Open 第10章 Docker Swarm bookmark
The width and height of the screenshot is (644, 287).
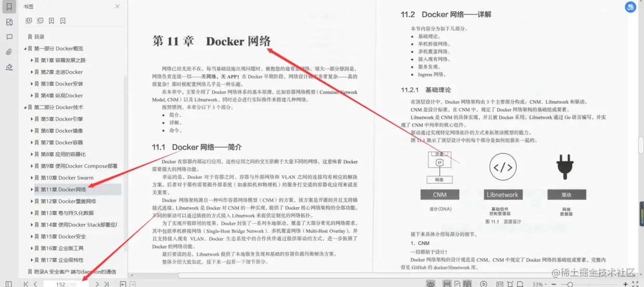pos(67,178)
